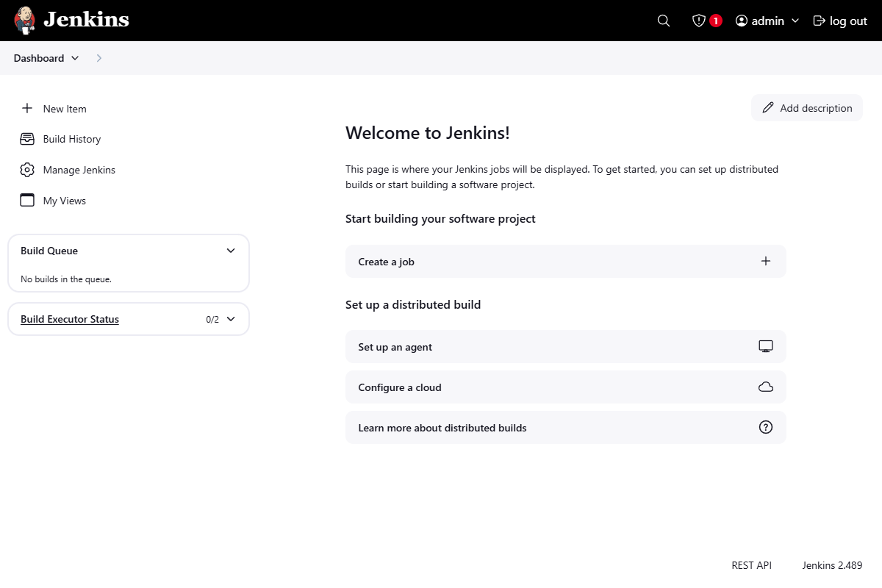This screenshot has width=882, height=588.
Task: Open Build History via its clock icon
Action: coord(27,139)
